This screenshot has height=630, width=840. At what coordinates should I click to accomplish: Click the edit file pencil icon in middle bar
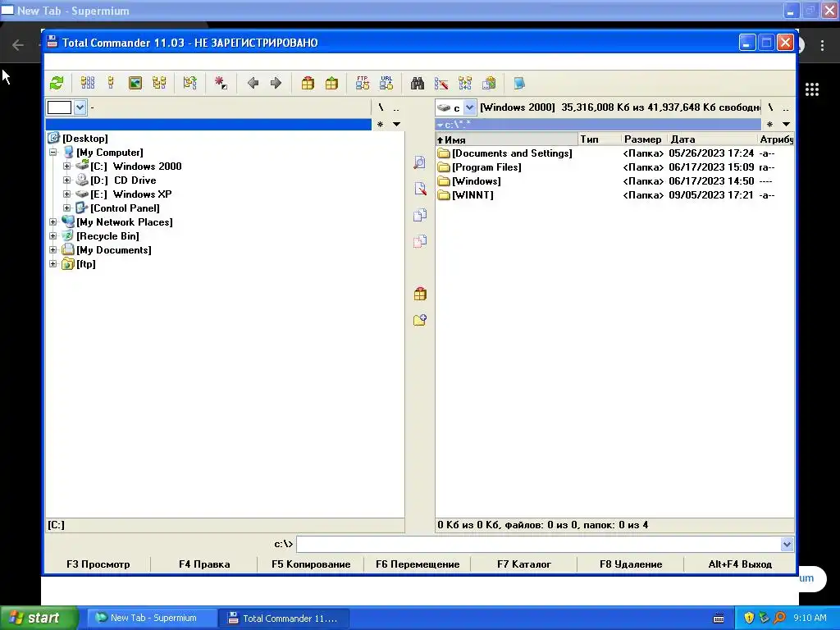click(420, 189)
